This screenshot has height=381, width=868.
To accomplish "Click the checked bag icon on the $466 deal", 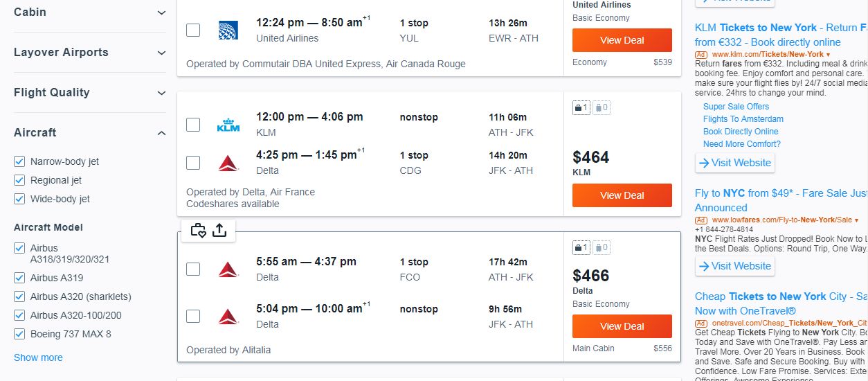I will 602,247.
